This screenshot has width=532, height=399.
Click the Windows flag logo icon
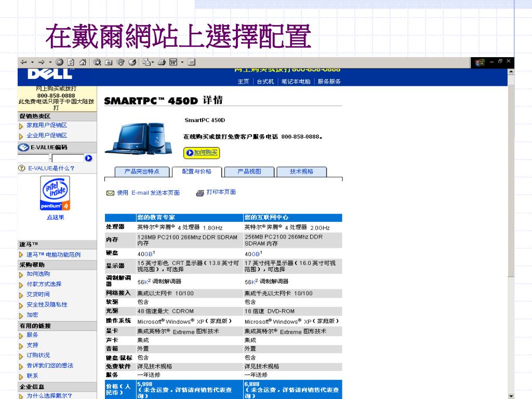(x=480, y=63)
